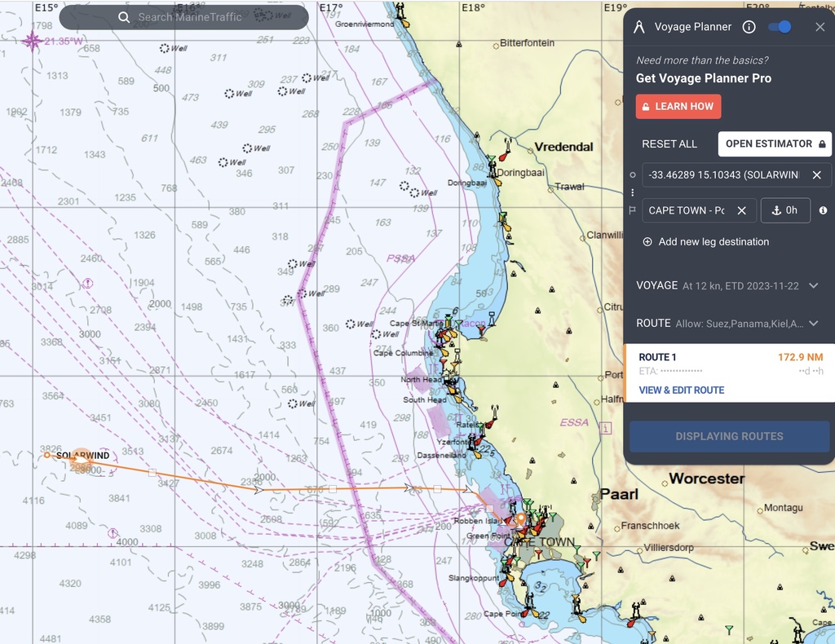Click the DISPLAYING ROUTES button

(729, 436)
